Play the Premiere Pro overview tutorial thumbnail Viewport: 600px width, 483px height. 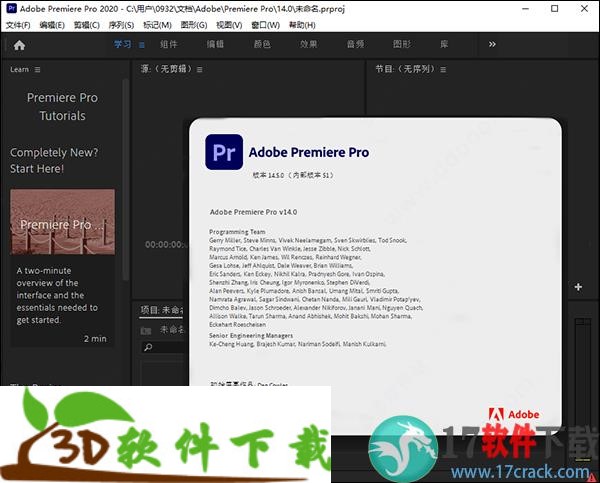pos(62,222)
